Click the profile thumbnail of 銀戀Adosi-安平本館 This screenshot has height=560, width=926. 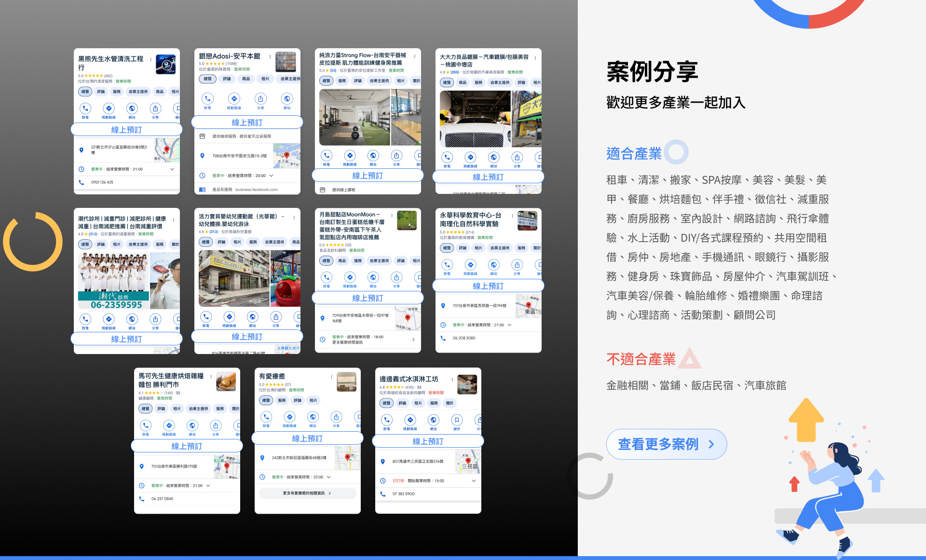point(286,62)
